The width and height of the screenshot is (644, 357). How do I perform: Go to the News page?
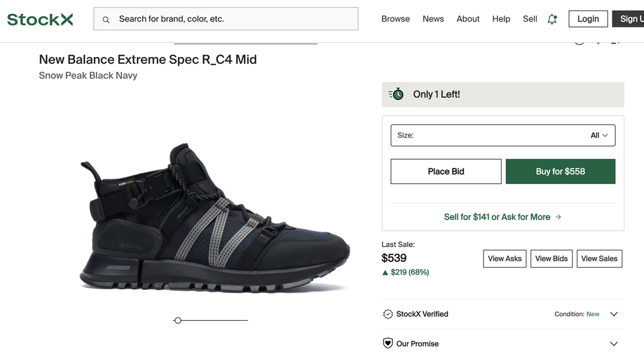click(433, 19)
